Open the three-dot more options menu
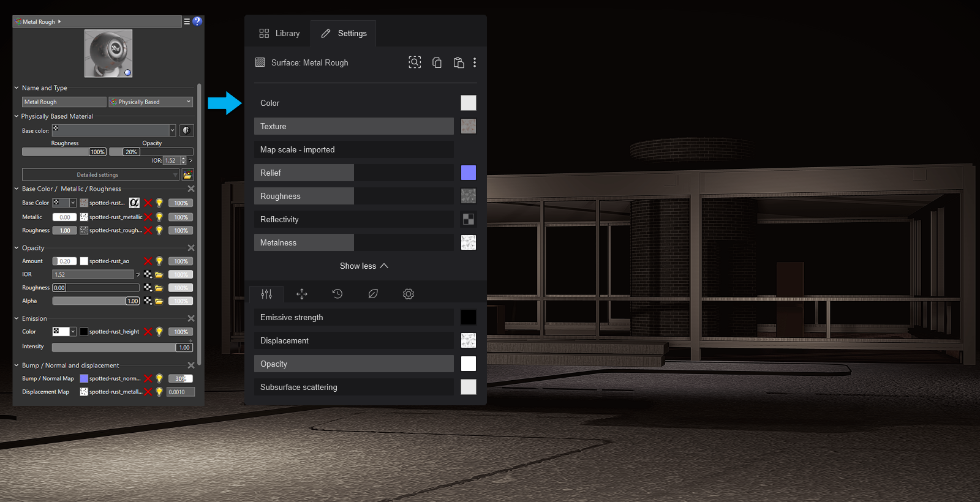 pyautogui.click(x=475, y=62)
